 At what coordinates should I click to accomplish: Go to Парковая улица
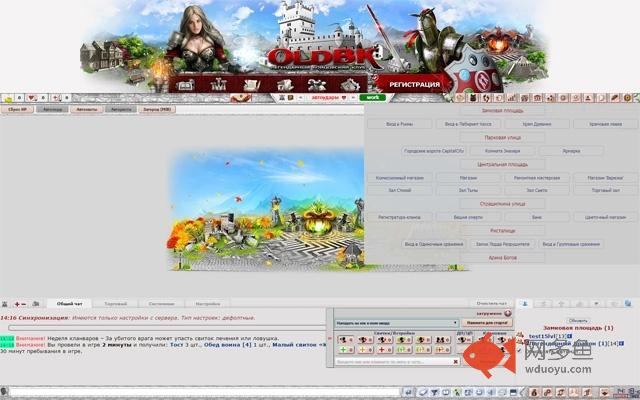point(502,138)
